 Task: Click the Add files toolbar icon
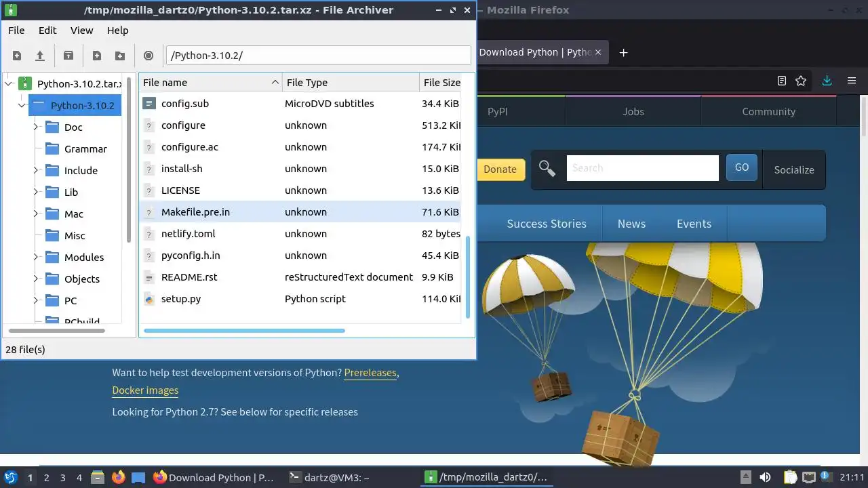97,56
